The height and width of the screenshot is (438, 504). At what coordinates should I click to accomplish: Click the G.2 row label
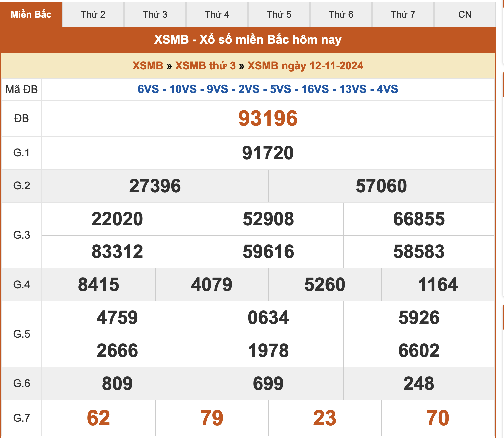click(x=22, y=186)
